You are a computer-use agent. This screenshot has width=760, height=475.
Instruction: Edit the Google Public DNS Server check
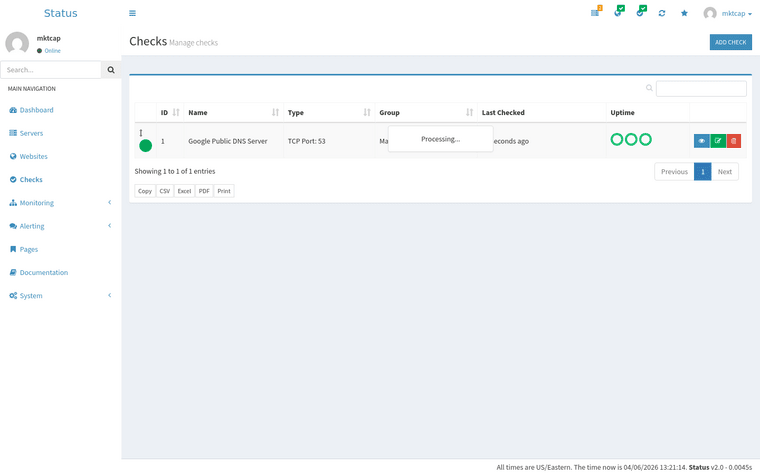click(718, 141)
